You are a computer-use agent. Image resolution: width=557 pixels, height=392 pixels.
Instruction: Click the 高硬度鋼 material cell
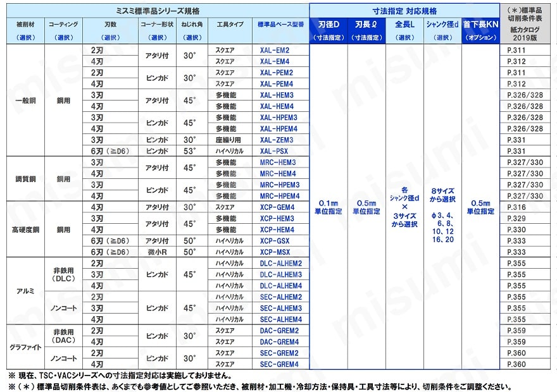pos(25,230)
